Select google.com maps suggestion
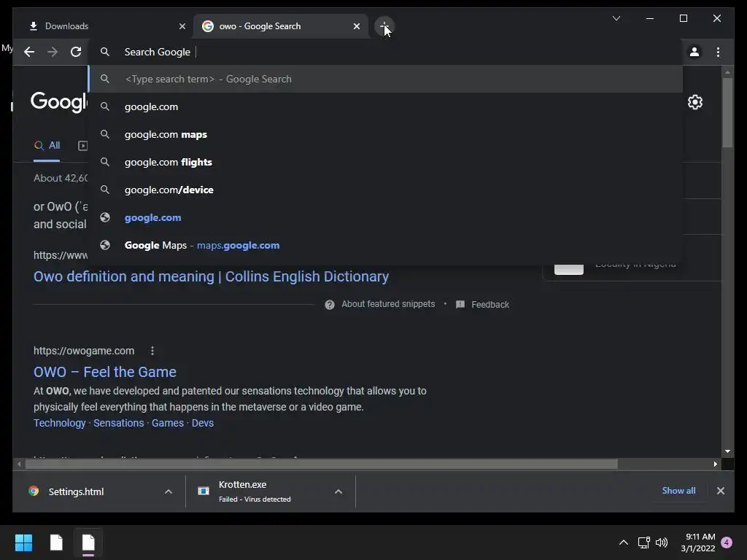The image size is (747, 560). click(386, 134)
